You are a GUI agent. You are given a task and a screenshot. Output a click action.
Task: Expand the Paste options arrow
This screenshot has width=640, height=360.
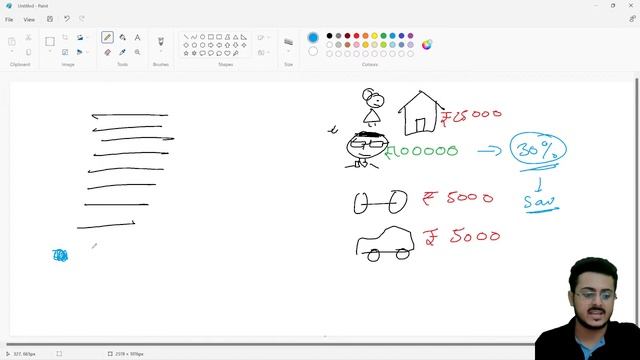[x=12, y=52]
